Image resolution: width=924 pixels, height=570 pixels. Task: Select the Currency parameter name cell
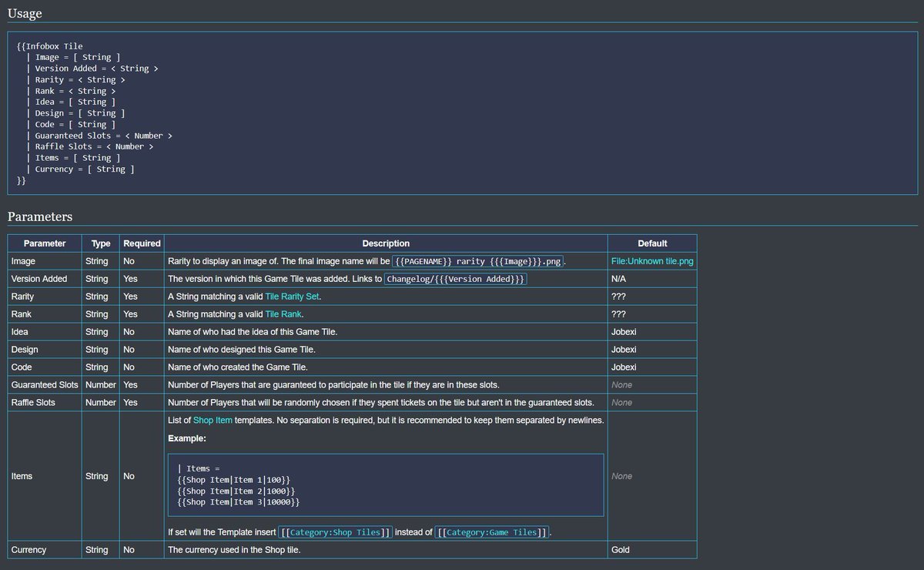(45, 550)
